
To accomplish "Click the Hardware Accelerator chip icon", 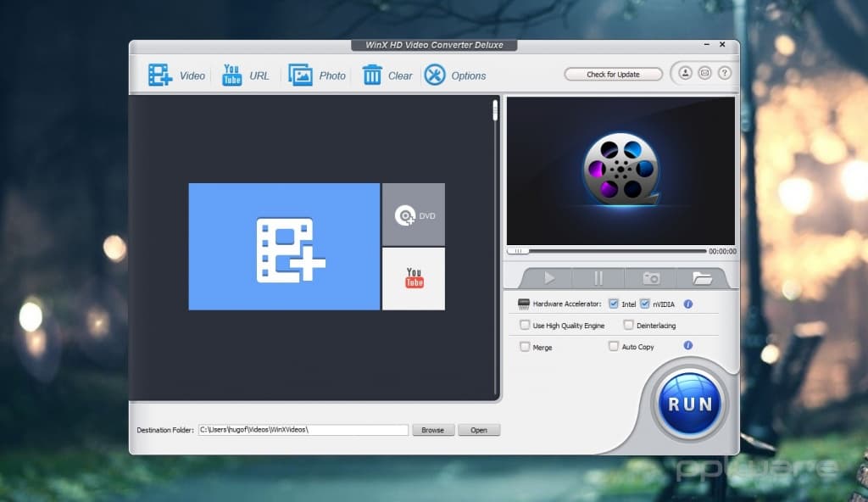I will [524, 304].
